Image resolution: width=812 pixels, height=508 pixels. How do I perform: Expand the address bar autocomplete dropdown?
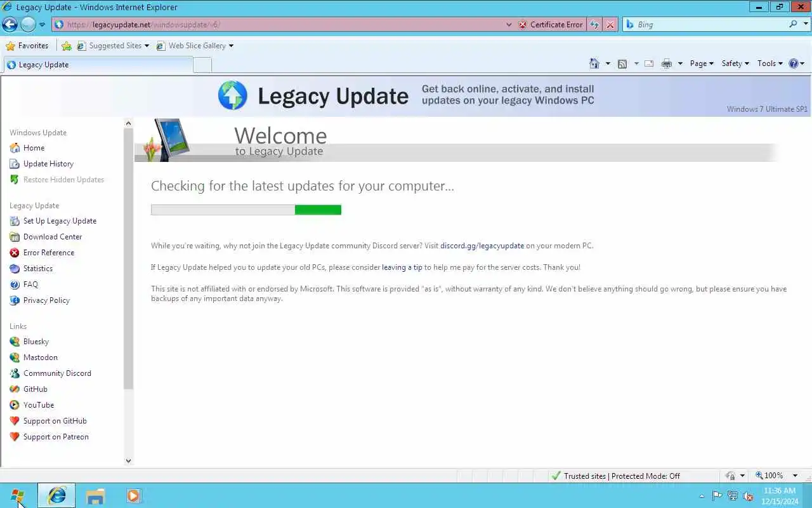(509, 25)
